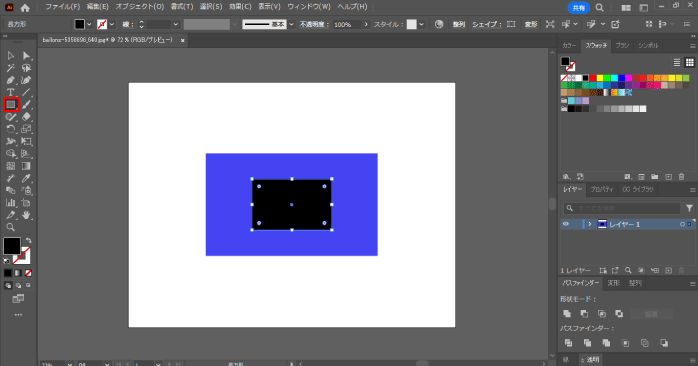Screen dimensions: 698x366
Task: Click 整列 in control bar
Action: [x=459, y=24]
